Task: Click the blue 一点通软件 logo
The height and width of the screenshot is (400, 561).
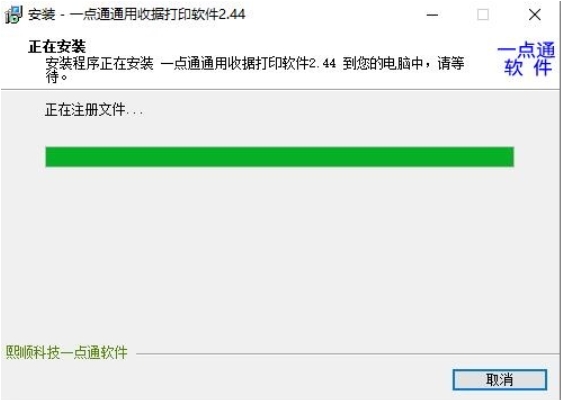Action: coord(526,59)
